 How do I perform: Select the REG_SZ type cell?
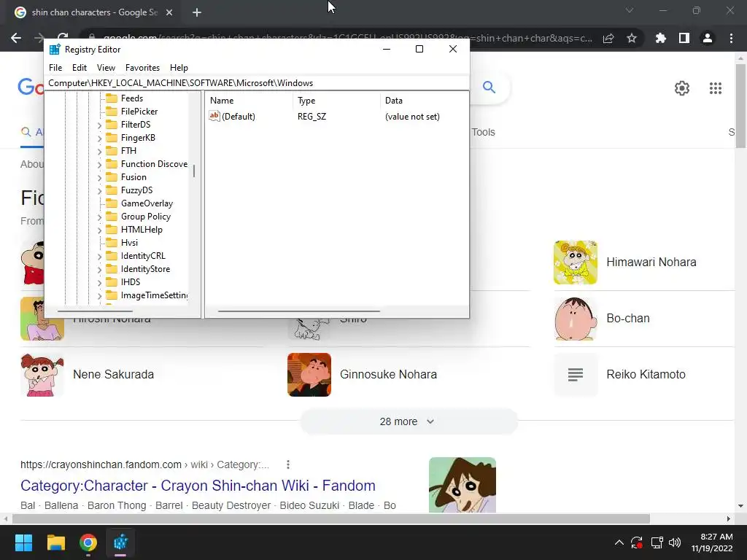311,117
